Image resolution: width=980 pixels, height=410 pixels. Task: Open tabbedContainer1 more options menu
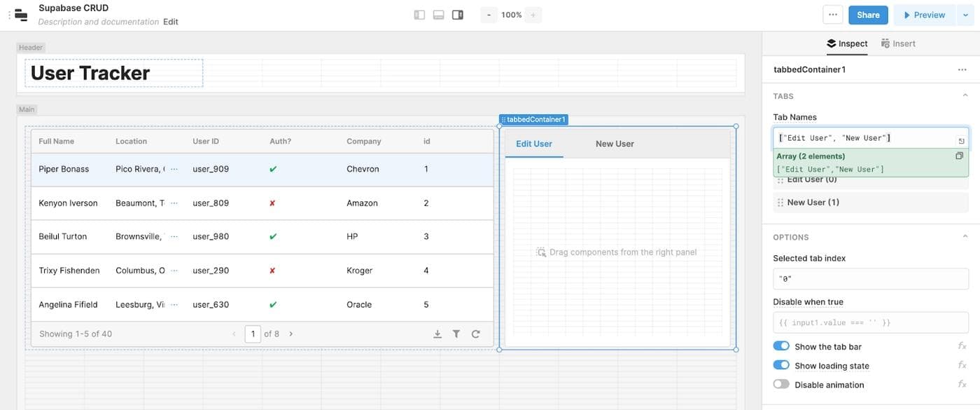(962, 70)
